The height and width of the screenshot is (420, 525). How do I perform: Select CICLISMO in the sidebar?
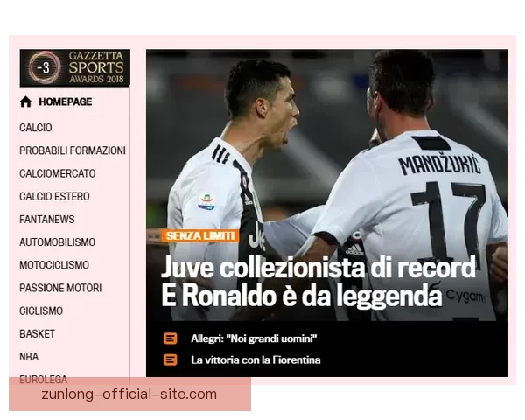tap(41, 311)
